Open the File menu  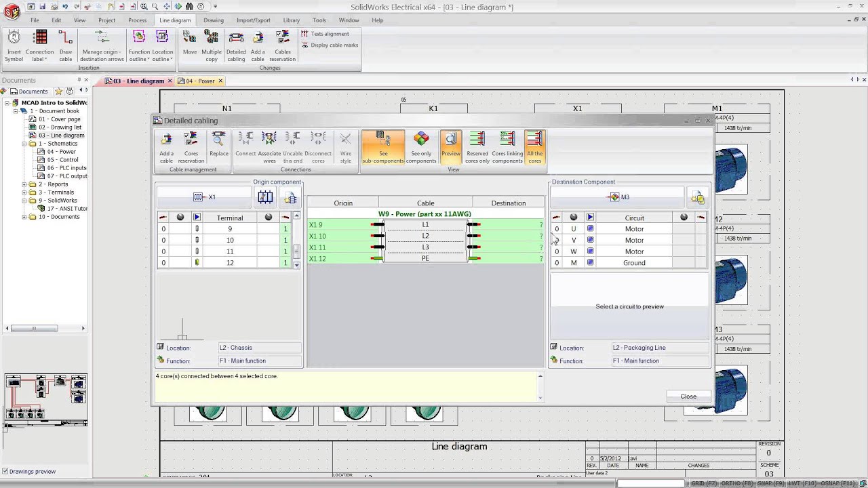pyautogui.click(x=35, y=20)
